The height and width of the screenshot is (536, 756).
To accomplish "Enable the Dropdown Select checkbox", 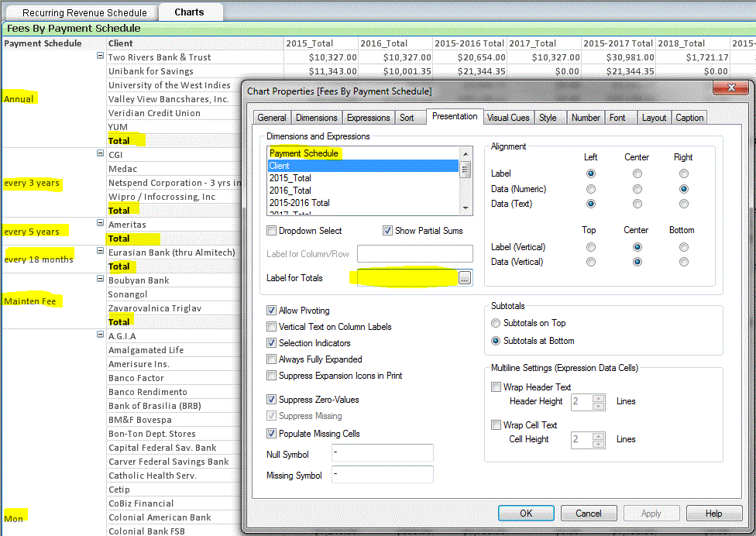I will coord(272,231).
